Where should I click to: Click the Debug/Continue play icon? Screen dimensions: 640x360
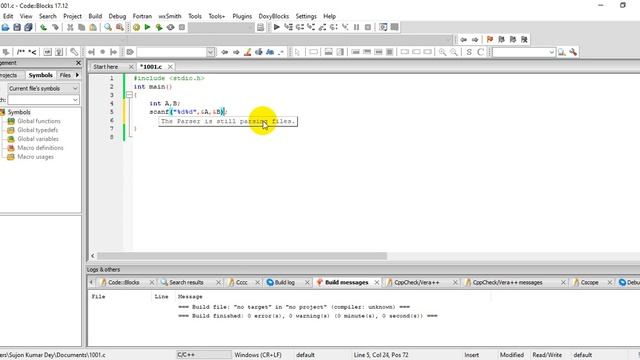[x=277, y=27]
